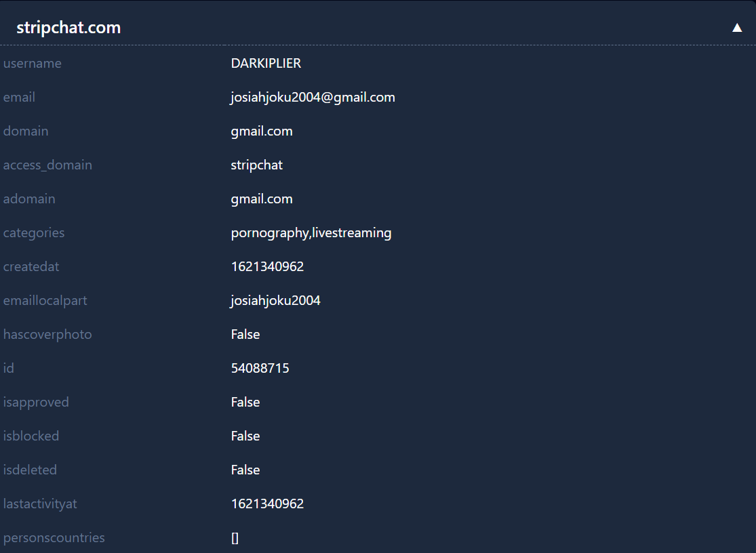Select the pornography,livestreaming categories value
The image size is (756, 553).
pyautogui.click(x=311, y=233)
